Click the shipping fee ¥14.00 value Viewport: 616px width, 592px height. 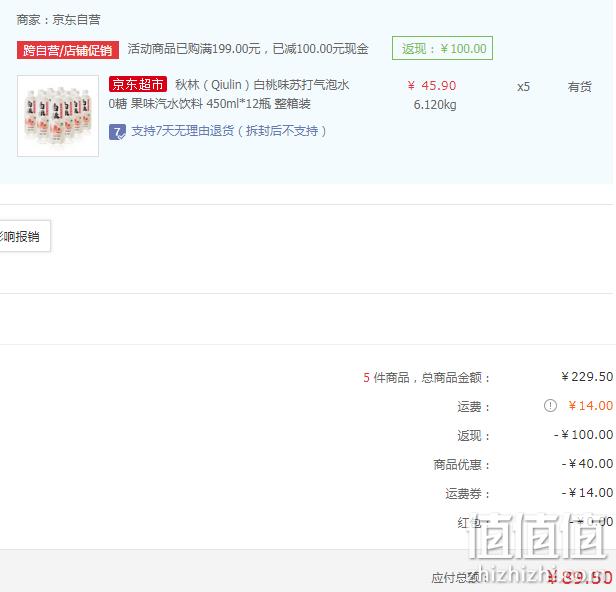point(590,406)
